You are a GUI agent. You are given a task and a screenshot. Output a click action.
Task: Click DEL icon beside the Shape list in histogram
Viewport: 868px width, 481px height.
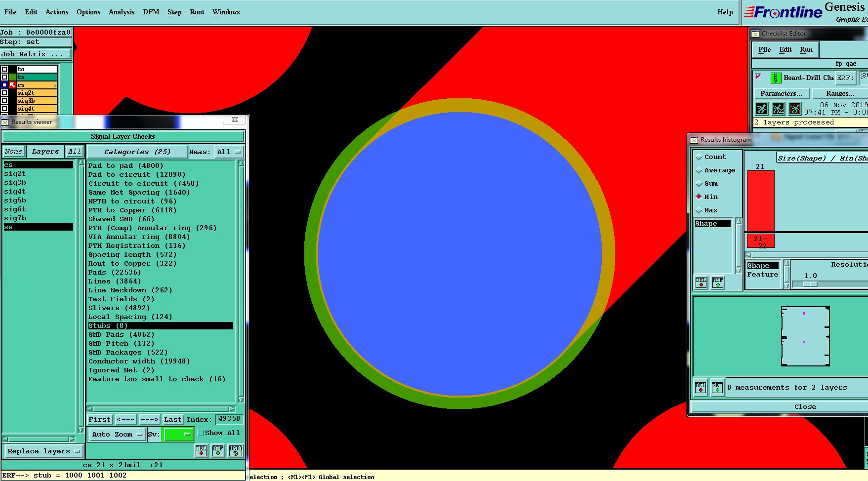click(x=701, y=282)
